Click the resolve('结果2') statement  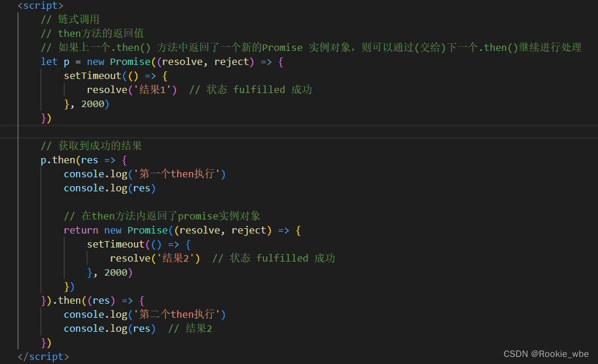155,259
